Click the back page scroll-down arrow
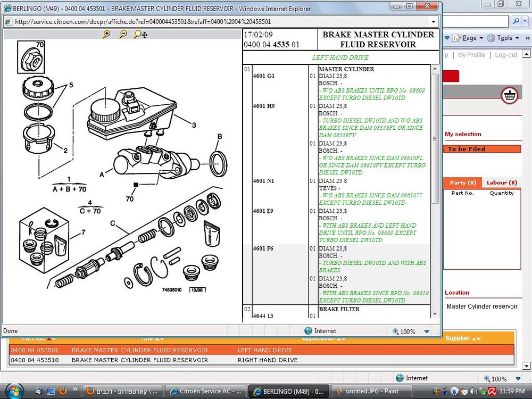The height and width of the screenshot is (399, 532). coord(526,366)
